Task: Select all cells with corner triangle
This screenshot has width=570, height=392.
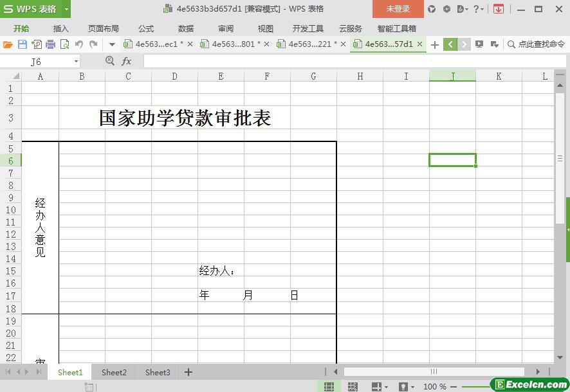Action: [x=15, y=76]
